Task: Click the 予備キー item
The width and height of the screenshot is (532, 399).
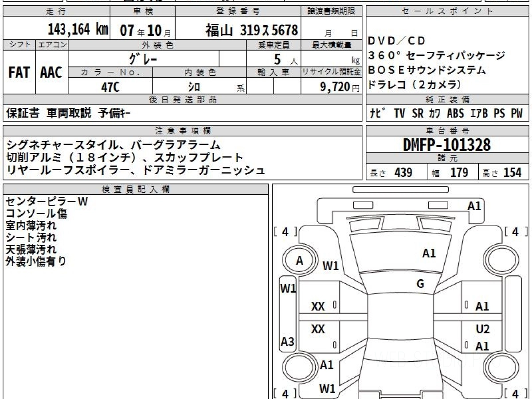Action: [114, 113]
